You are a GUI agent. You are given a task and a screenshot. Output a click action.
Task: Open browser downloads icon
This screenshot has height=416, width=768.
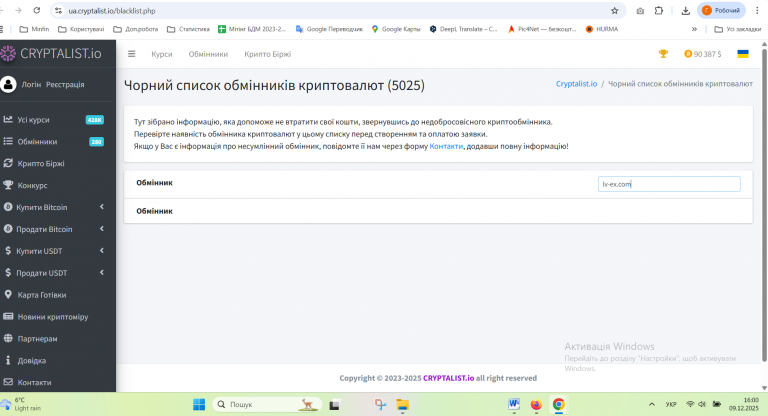[685, 11]
